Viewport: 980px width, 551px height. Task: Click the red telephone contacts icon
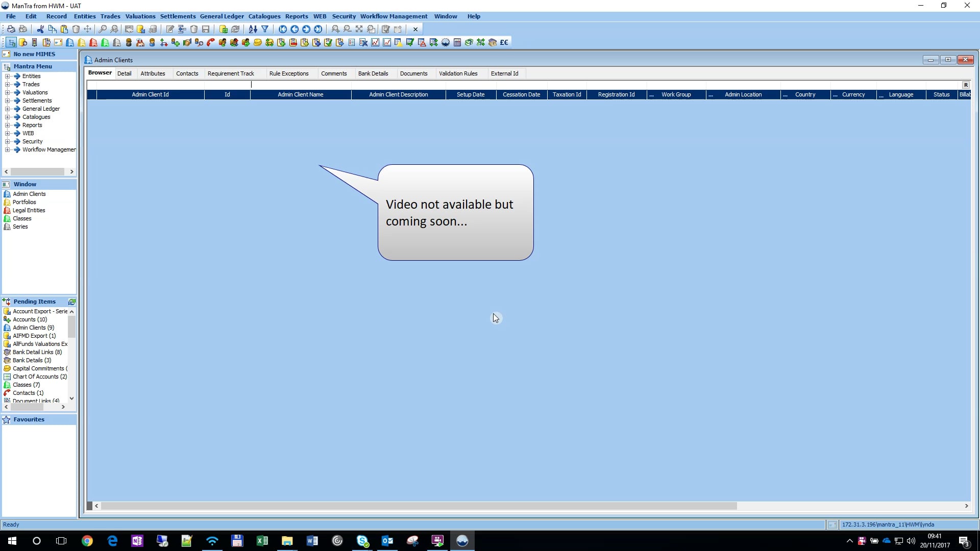(210, 42)
